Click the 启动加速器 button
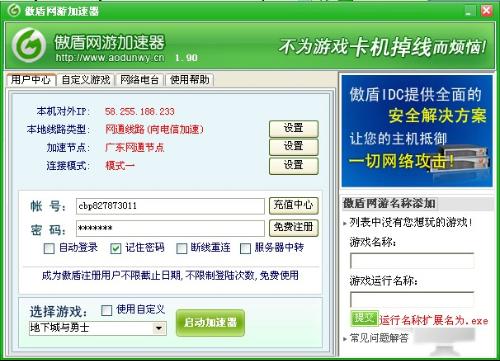The image size is (500, 361). [210, 323]
